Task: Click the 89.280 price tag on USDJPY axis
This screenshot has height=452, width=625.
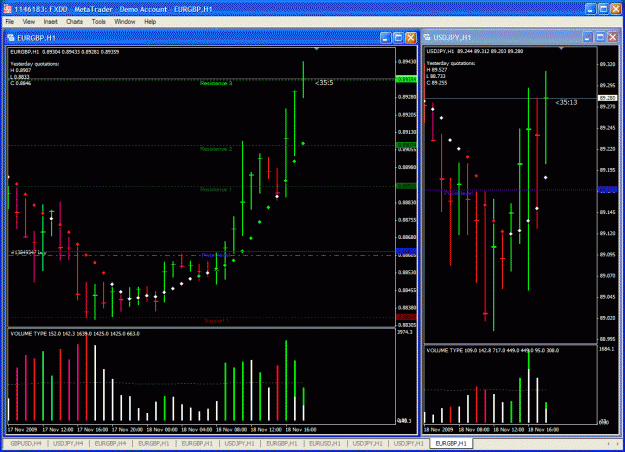Action: pyautogui.click(x=607, y=98)
